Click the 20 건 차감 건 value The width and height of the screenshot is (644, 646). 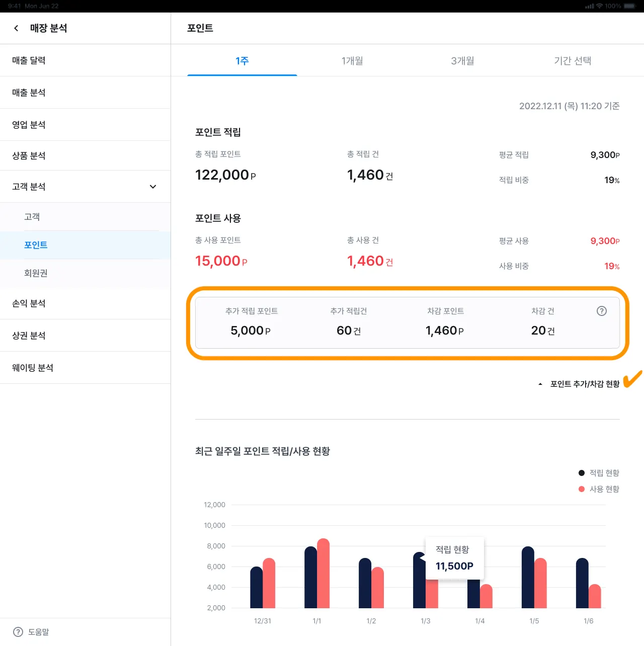[543, 331]
